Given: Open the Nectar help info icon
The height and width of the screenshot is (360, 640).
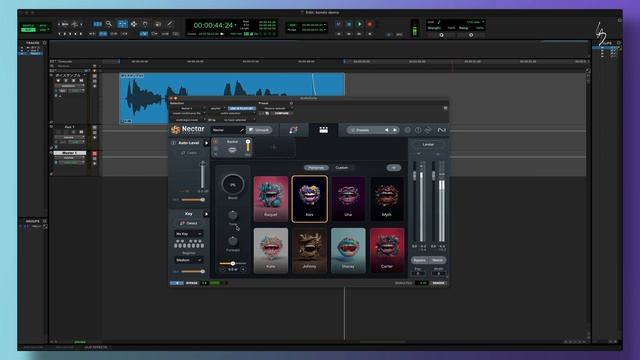Looking at the screenshot, I should (x=418, y=130).
